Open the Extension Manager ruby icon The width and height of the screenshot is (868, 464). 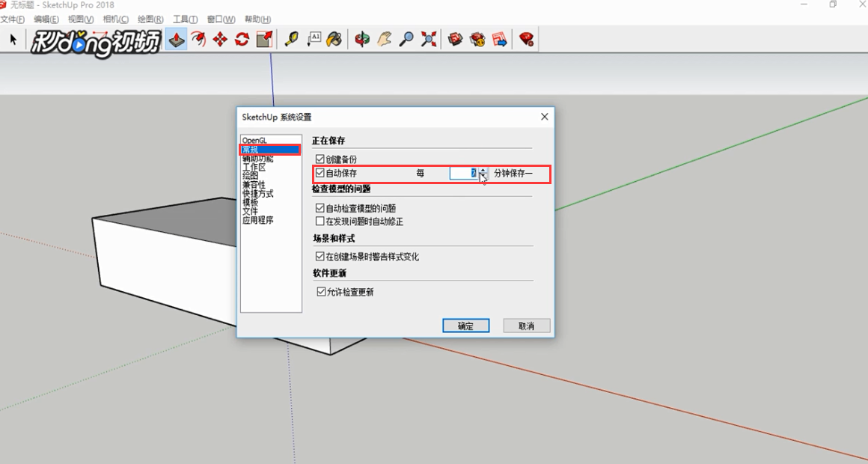(527, 40)
